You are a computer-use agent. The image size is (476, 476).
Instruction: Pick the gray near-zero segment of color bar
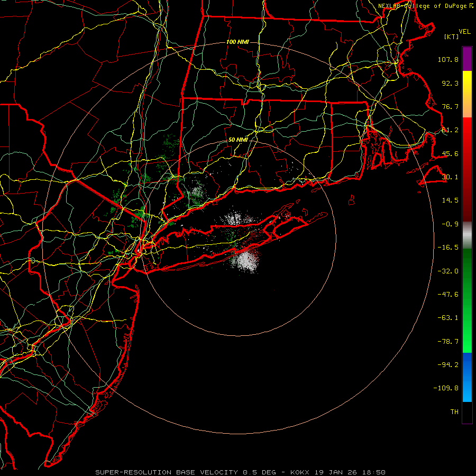point(467,235)
